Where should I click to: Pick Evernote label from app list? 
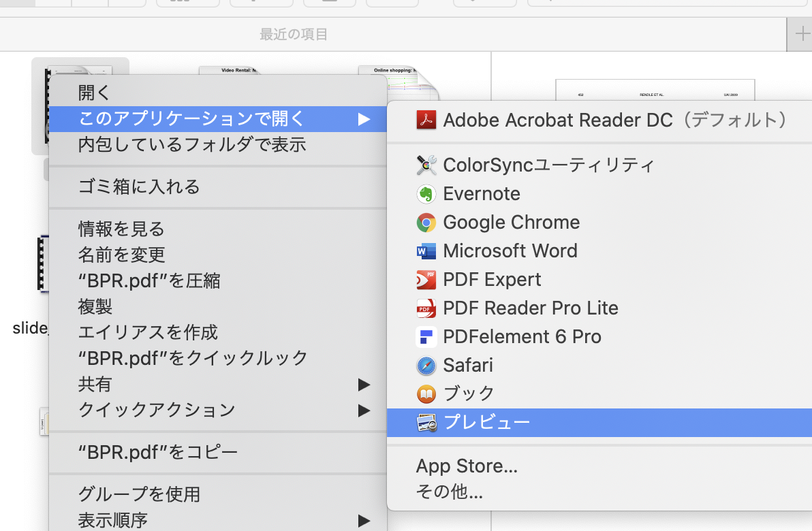tap(482, 194)
